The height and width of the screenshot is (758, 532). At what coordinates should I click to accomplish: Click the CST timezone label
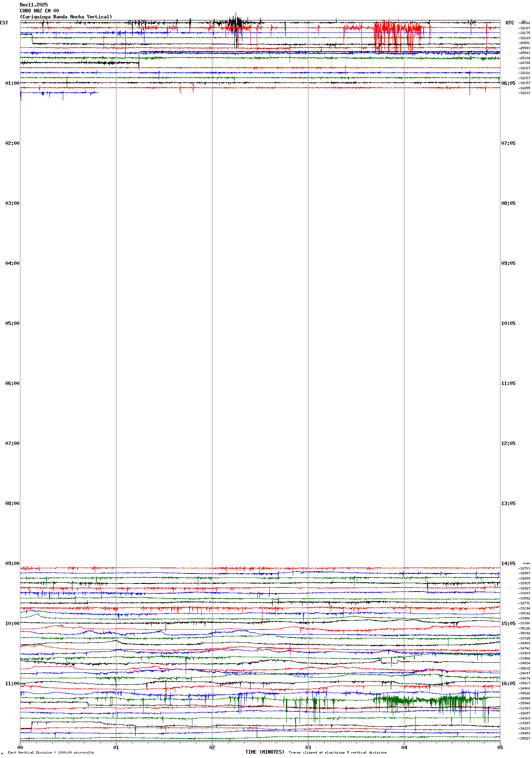(4, 23)
